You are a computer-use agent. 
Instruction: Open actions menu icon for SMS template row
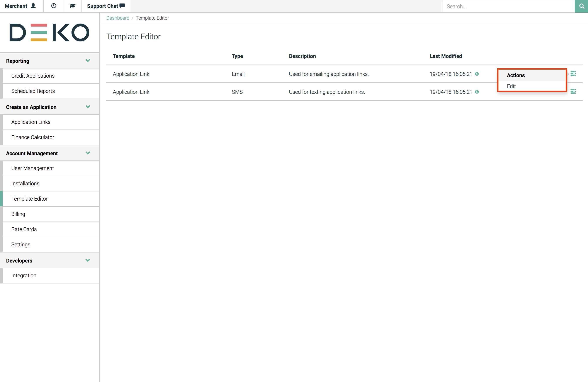[x=573, y=92]
